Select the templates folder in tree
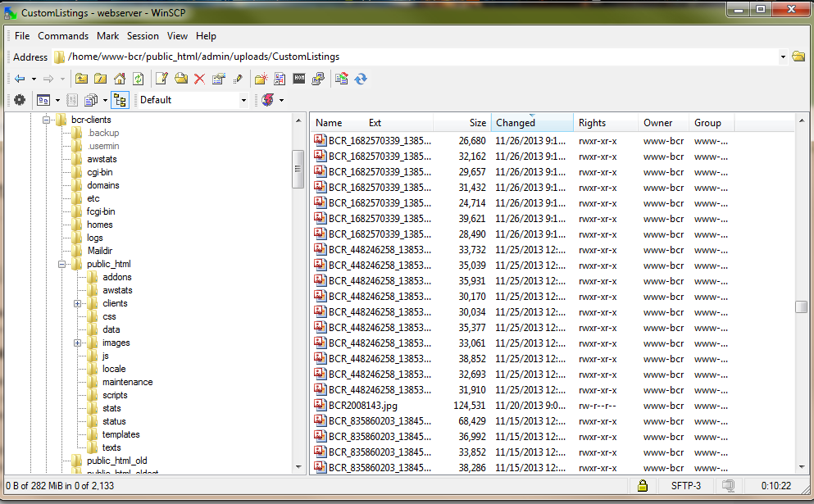The width and height of the screenshot is (814, 504). click(121, 434)
